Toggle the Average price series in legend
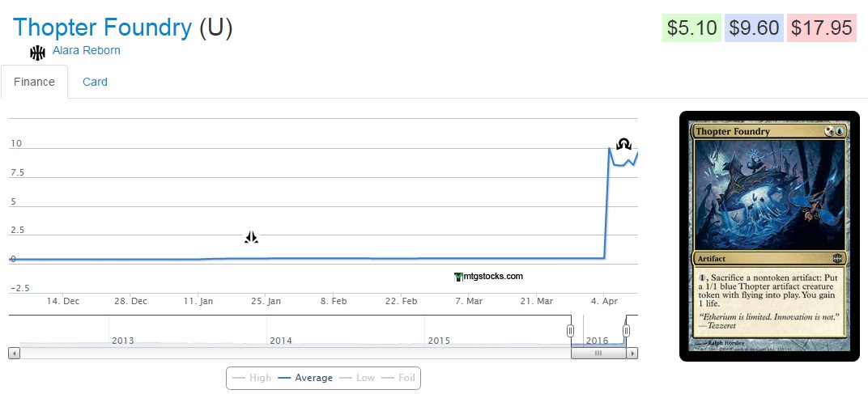This screenshot has width=868, height=394. tap(305, 378)
